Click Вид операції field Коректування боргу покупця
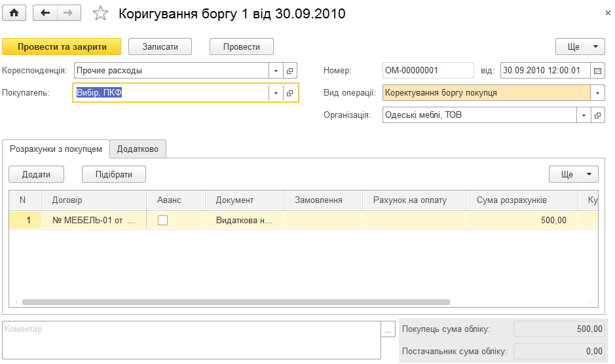The height and width of the screenshot is (364, 615). point(487,93)
